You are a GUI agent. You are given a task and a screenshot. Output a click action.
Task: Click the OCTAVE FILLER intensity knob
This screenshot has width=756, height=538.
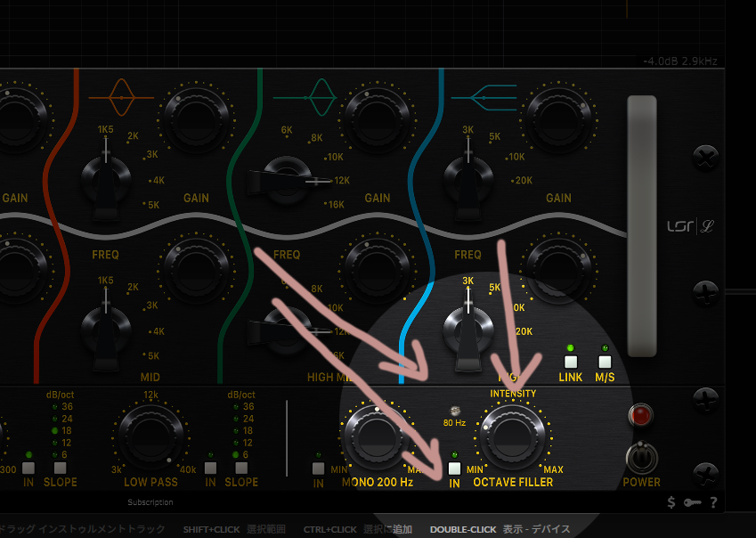point(513,437)
